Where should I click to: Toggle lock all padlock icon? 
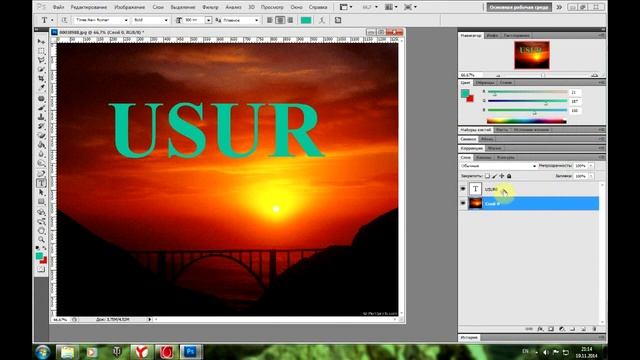coord(509,176)
